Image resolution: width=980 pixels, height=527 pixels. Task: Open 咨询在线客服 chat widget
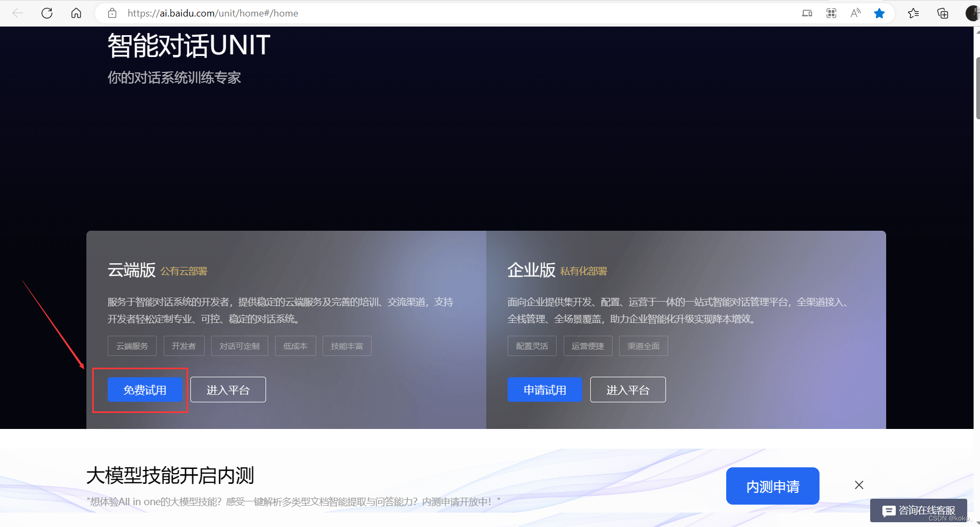(x=919, y=510)
